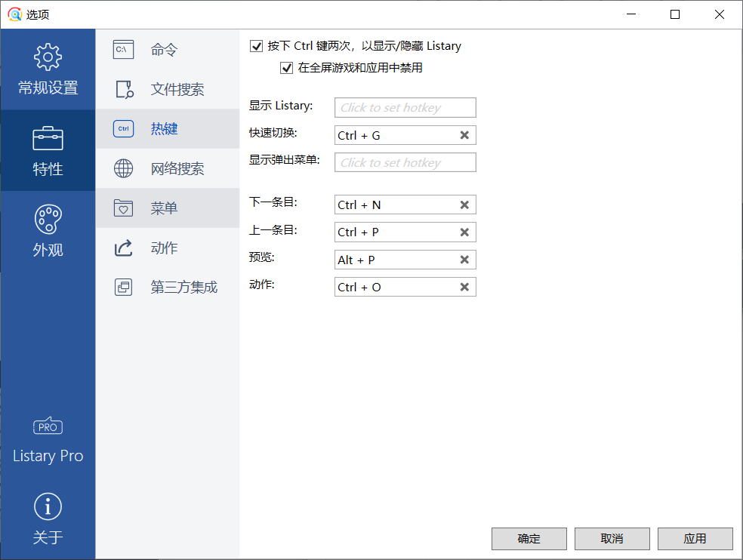Open the 外观 palette icon section
The image size is (743, 560).
click(48, 219)
